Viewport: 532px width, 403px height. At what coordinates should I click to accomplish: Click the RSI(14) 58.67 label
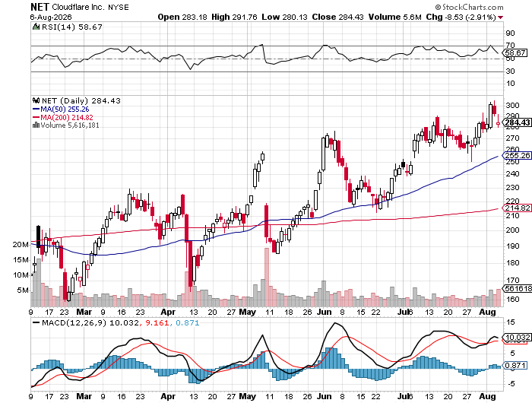[71, 27]
